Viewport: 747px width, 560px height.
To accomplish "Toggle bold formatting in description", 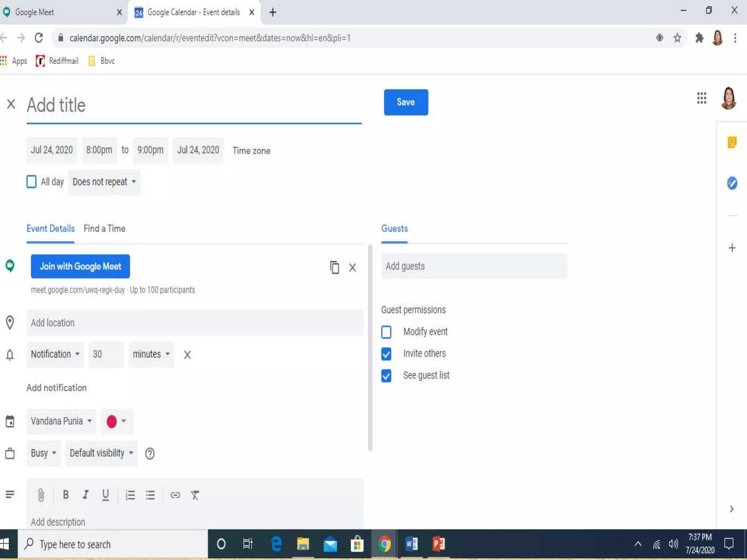I will click(66, 495).
